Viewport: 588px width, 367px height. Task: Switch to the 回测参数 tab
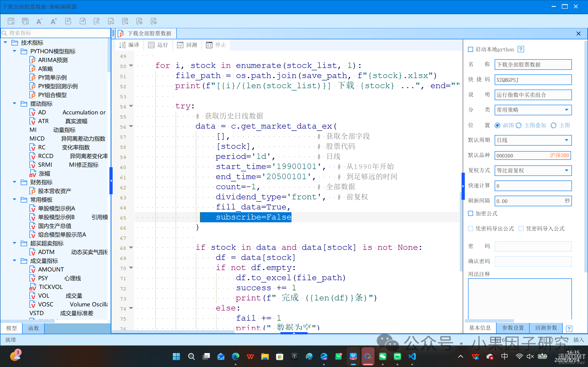coord(546,328)
